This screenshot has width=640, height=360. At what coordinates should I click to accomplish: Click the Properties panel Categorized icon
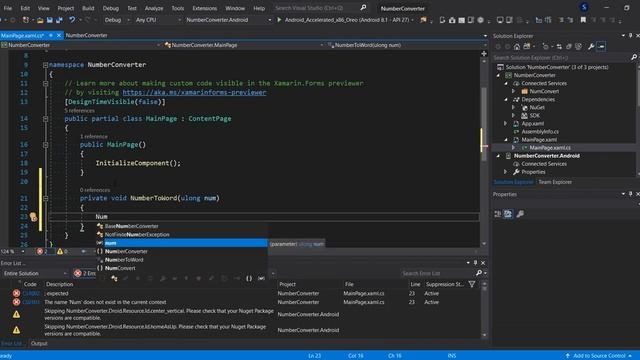498,214
